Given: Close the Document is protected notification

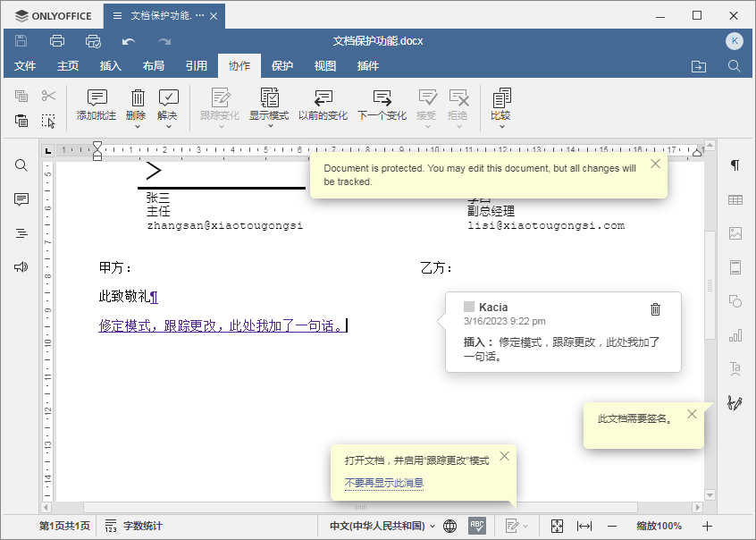Looking at the screenshot, I should (x=655, y=165).
